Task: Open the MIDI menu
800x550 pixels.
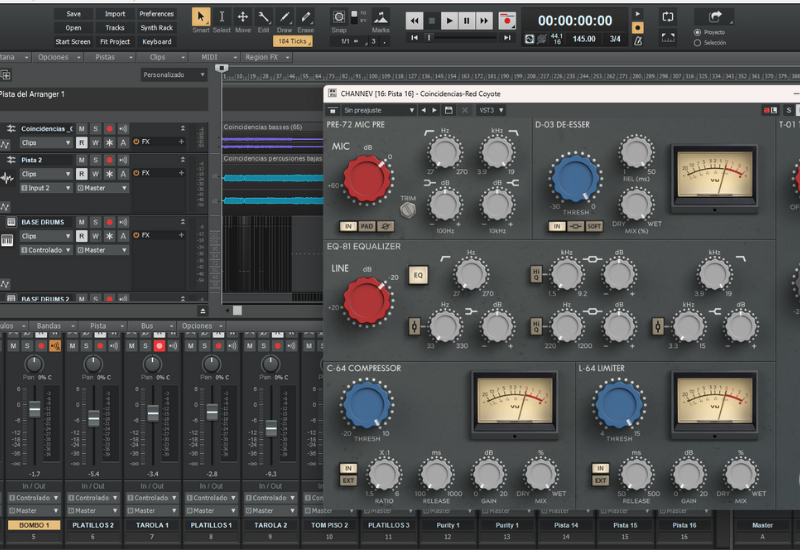Action: pyautogui.click(x=214, y=57)
